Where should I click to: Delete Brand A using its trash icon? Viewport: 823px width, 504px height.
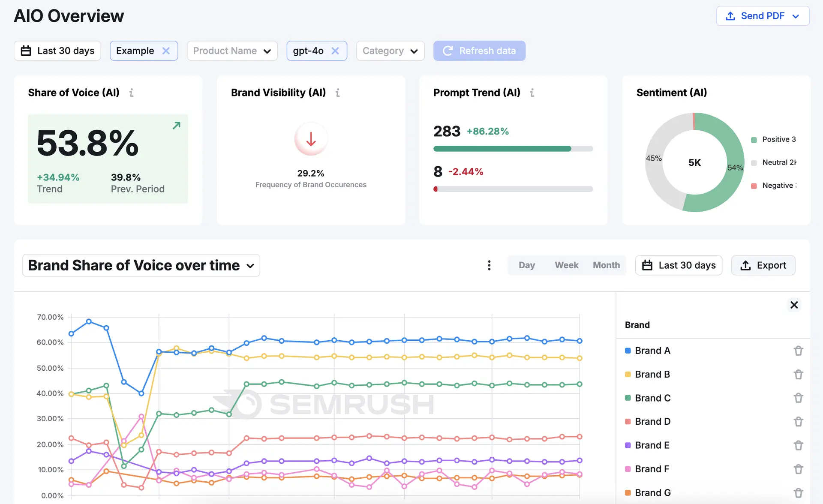799,351
